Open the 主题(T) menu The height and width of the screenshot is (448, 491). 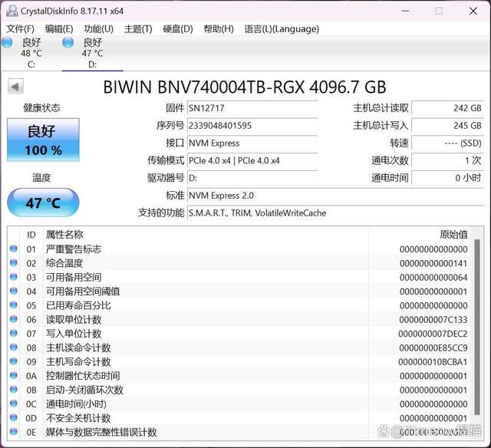[x=138, y=29]
